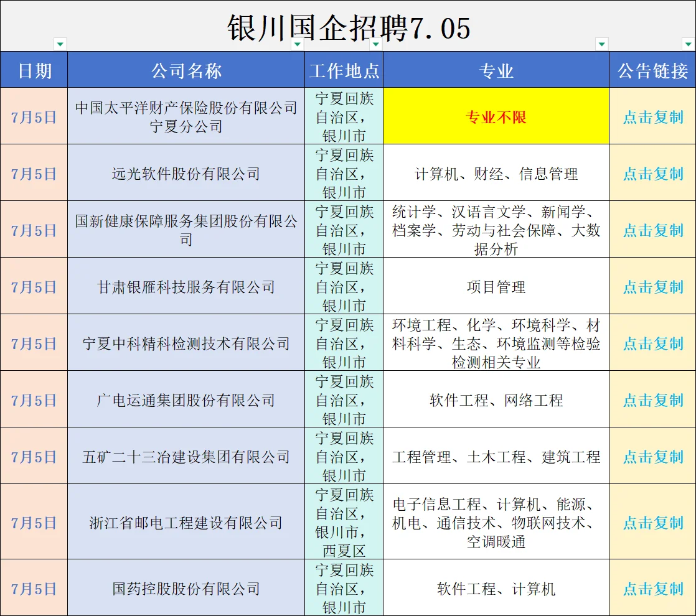Select cell 软件工程、网络工程
Viewport: 696px width, 616px height.
(x=496, y=399)
